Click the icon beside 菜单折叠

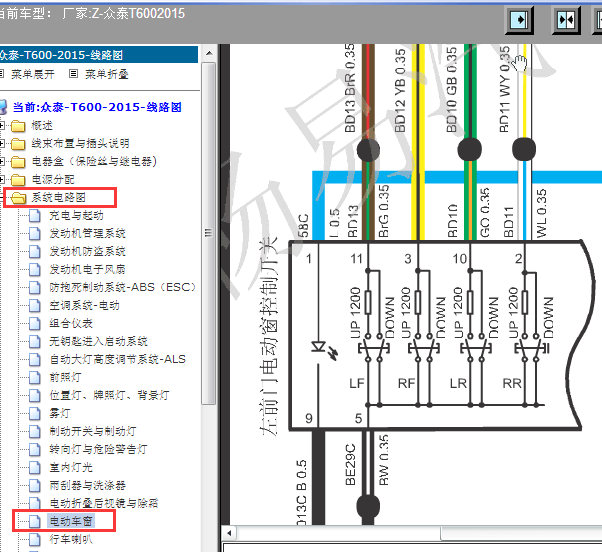coord(73,74)
